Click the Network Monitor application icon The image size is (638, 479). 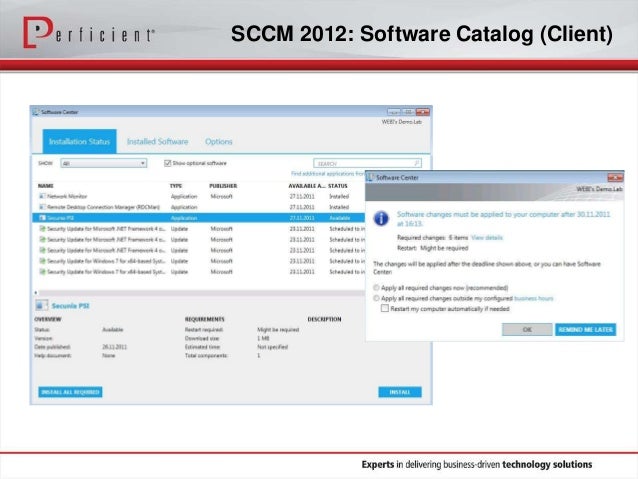42,196
